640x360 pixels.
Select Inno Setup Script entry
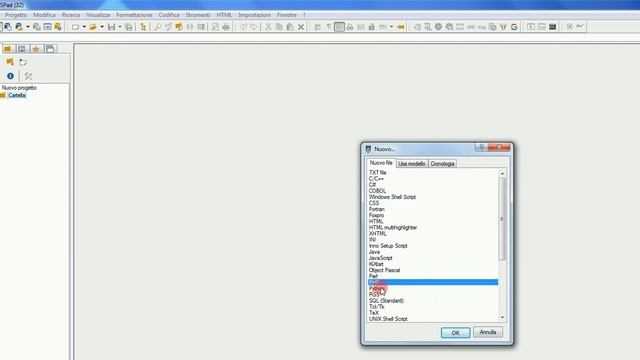[388, 246]
